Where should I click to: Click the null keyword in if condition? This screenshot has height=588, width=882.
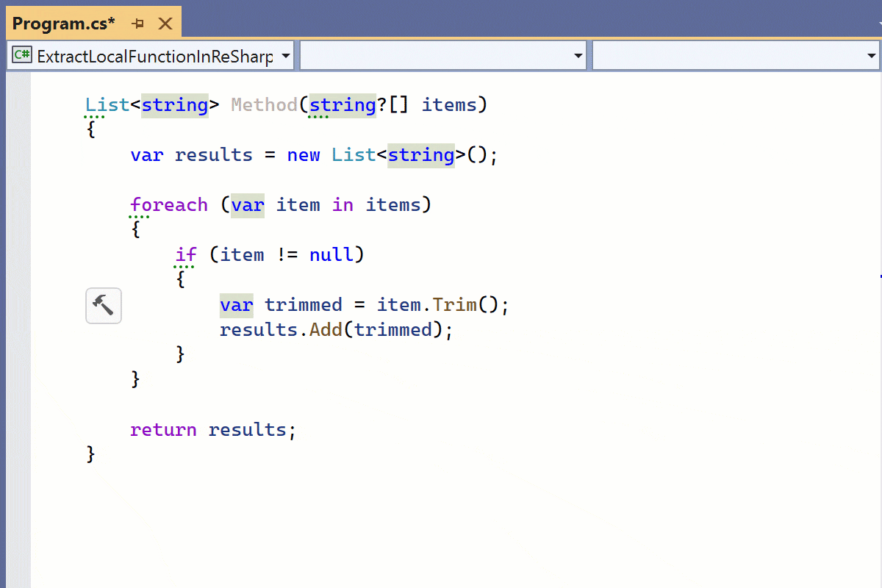331,255
